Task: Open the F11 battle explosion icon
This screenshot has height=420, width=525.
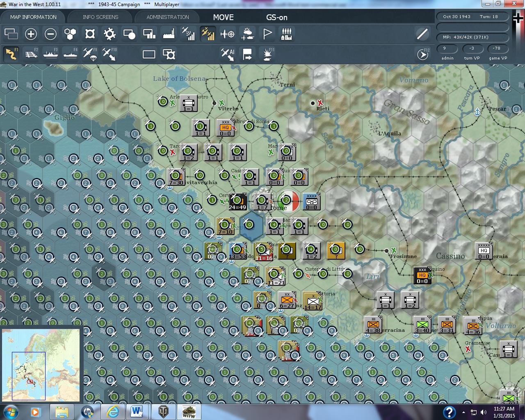Action: (x=267, y=54)
